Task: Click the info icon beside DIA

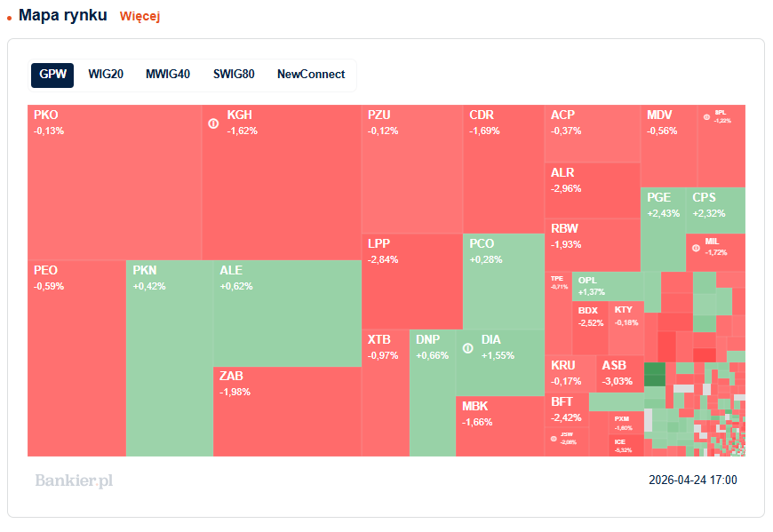Action: click(x=468, y=348)
